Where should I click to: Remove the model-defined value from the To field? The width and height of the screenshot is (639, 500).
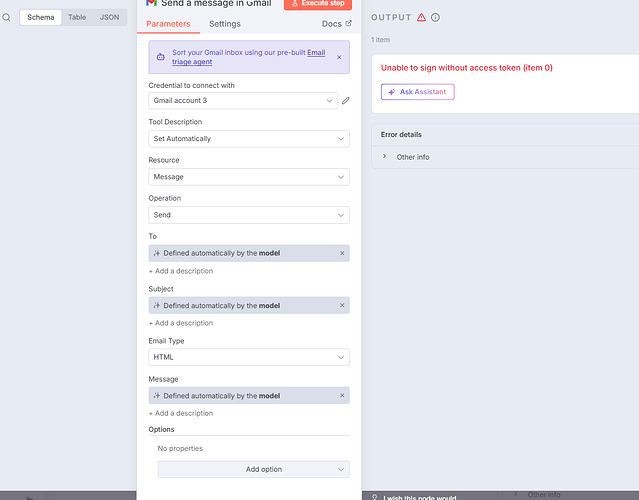click(342, 253)
